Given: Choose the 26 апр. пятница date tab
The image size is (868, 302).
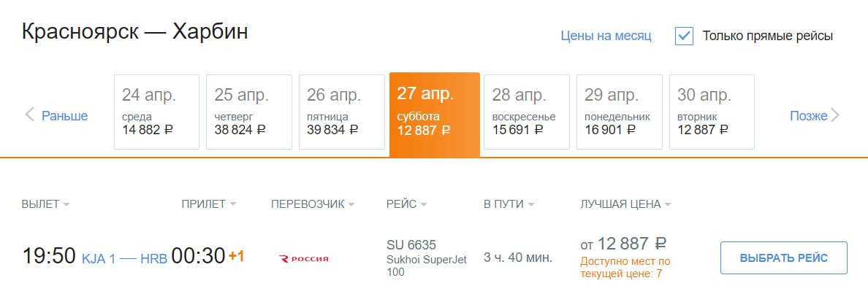Looking at the screenshot, I should [x=341, y=112].
